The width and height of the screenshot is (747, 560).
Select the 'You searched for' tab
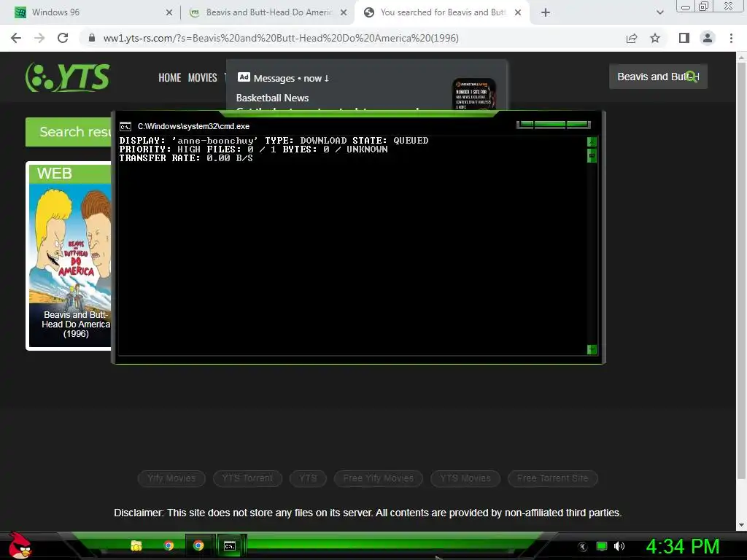(x=441, y=12)
